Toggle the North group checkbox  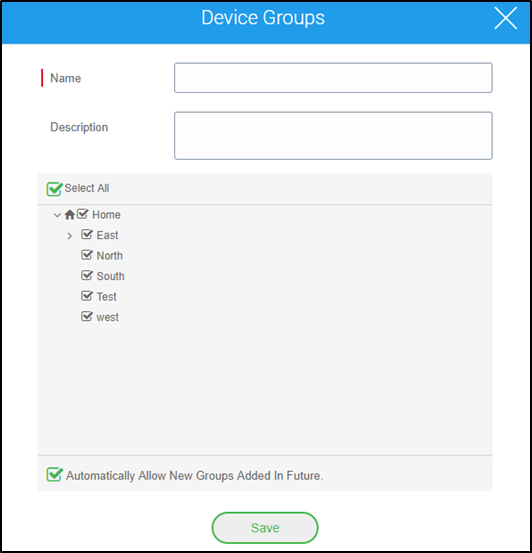[x=87, y=255]
